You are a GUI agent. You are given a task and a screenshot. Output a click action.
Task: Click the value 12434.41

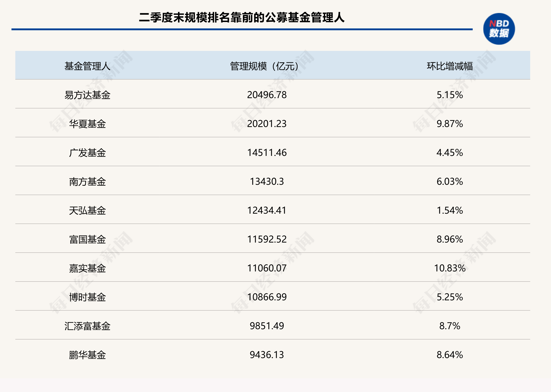[x=267, y=210]
